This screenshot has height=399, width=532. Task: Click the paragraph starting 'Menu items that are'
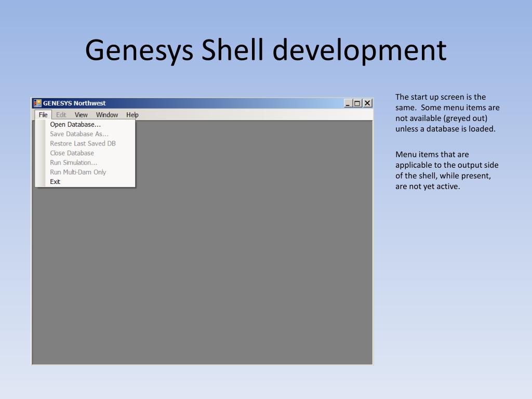click(x=447, y=170)
